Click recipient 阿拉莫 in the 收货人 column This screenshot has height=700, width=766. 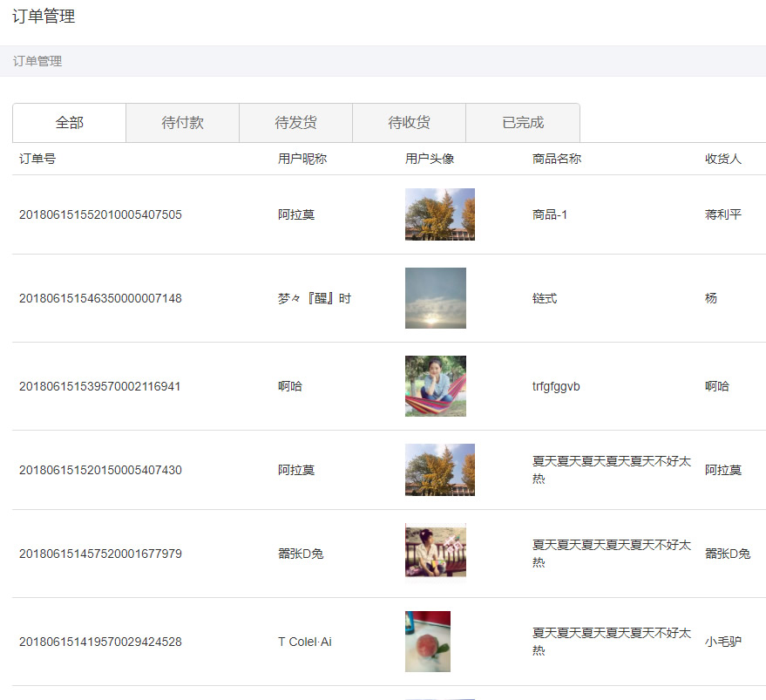click(723, 470)
